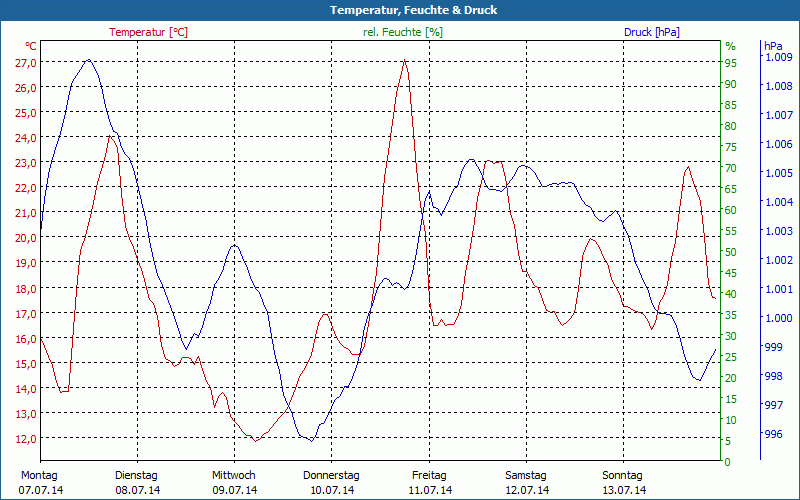Viewport: 800px width, 500px height.
Task: Select the green "rel. Feuchte [%]" legend label
Action: point(403,32)
